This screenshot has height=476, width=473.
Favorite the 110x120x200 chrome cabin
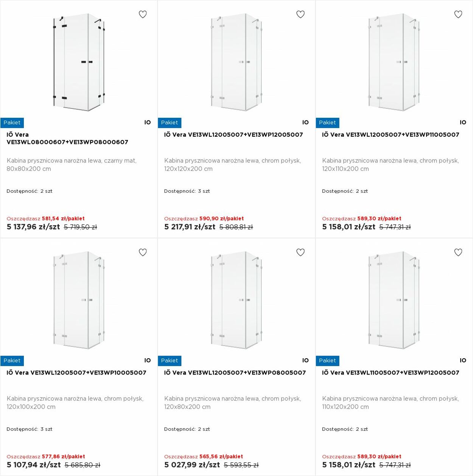coord(458,252)
